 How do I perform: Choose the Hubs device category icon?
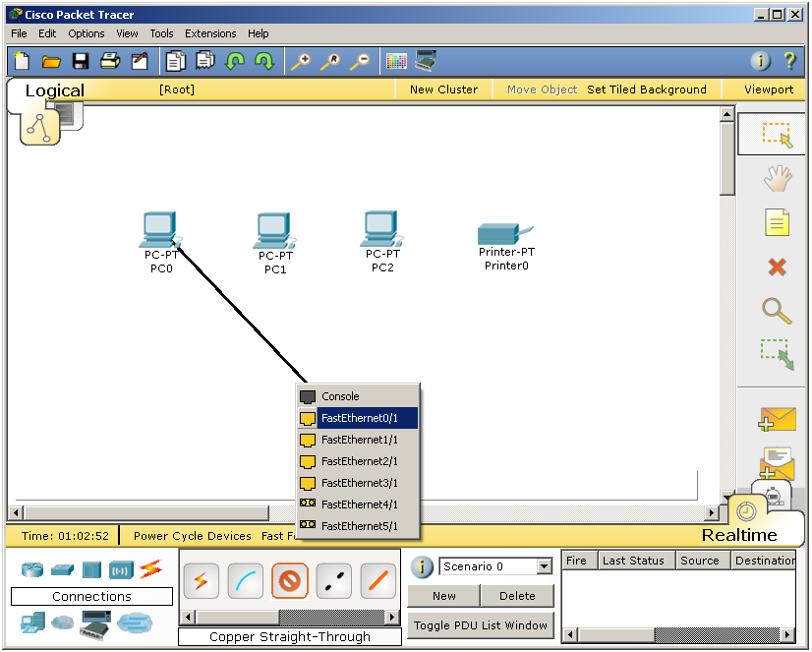pyautogui.click(x=91, y=569)
